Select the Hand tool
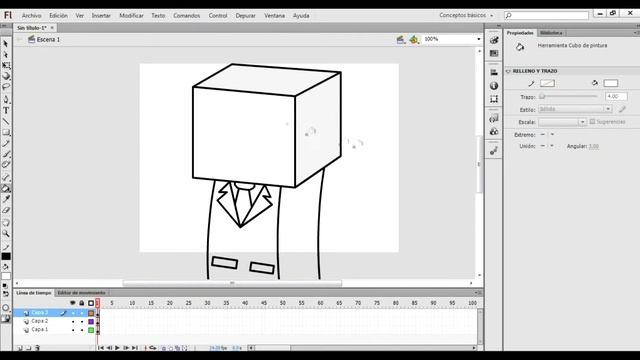640x360 pixels. [x=6, y=223]
